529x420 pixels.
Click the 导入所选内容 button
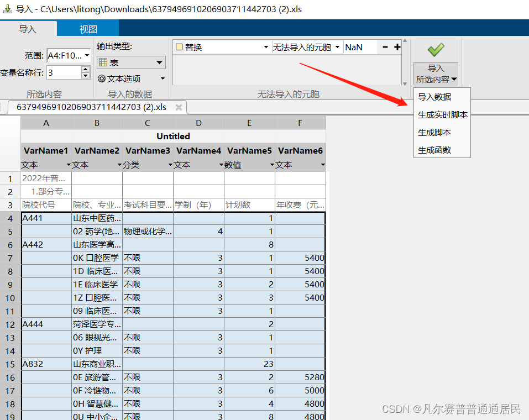[x=436, y=73]
